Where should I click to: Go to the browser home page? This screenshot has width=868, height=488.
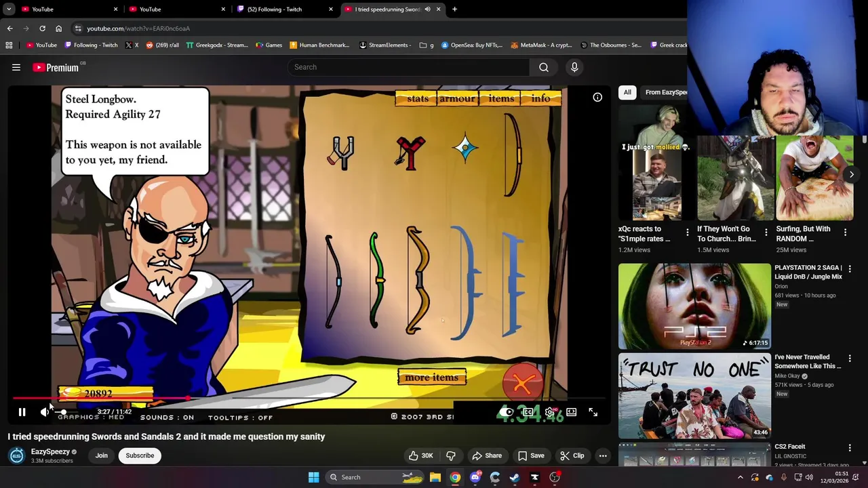[58, 28]
